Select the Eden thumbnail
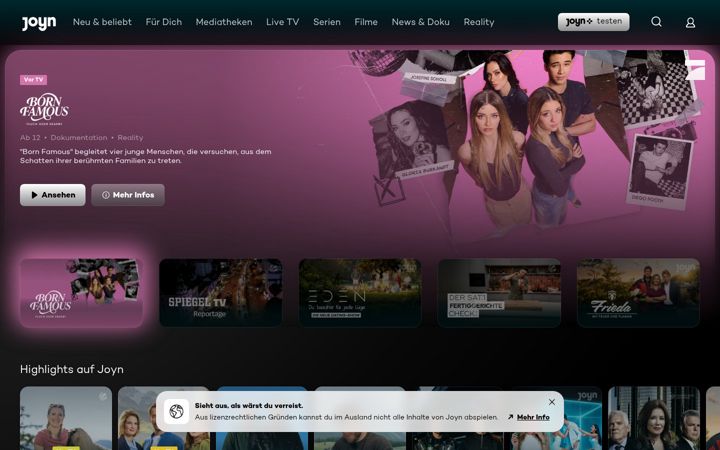720x450 pixels. 360,292
